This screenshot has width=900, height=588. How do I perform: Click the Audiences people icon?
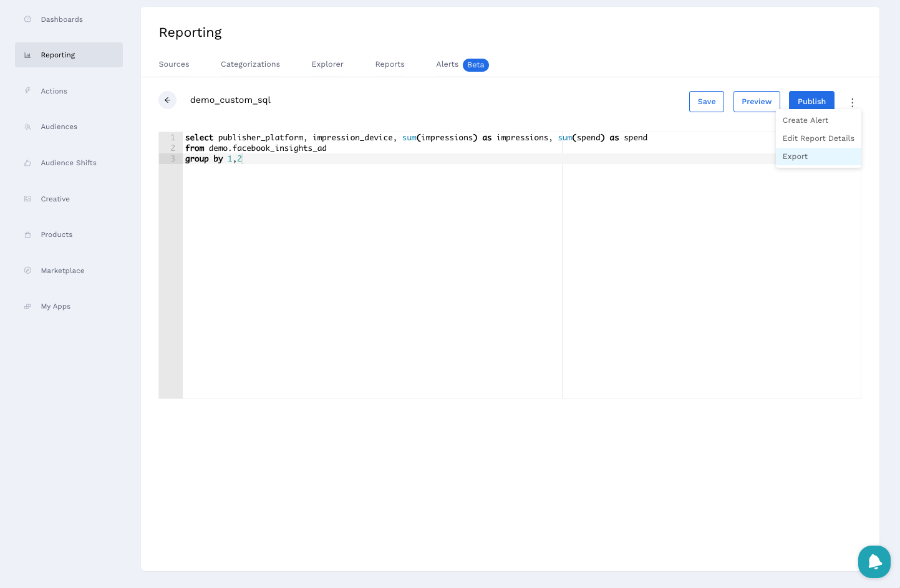click(27, 127)
